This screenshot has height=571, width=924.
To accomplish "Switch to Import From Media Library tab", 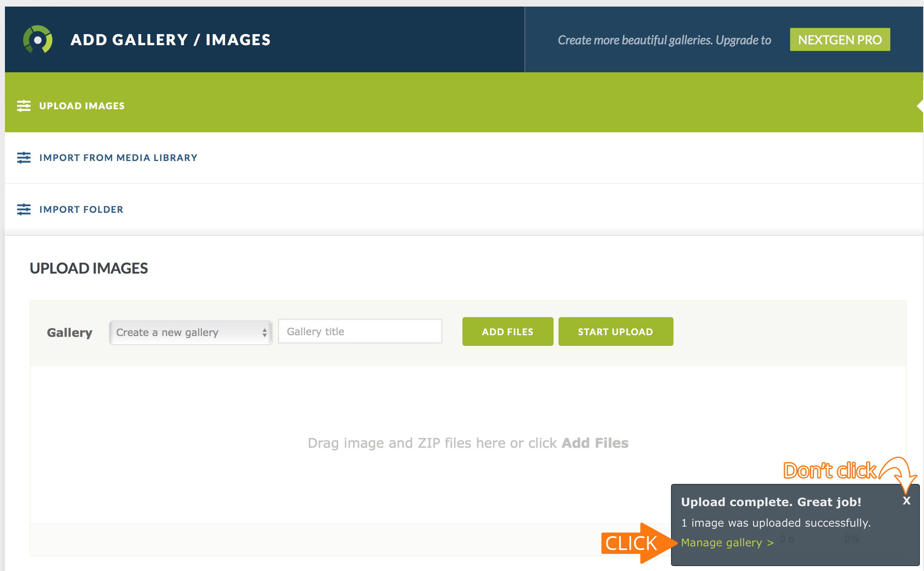I will point(118,158).
